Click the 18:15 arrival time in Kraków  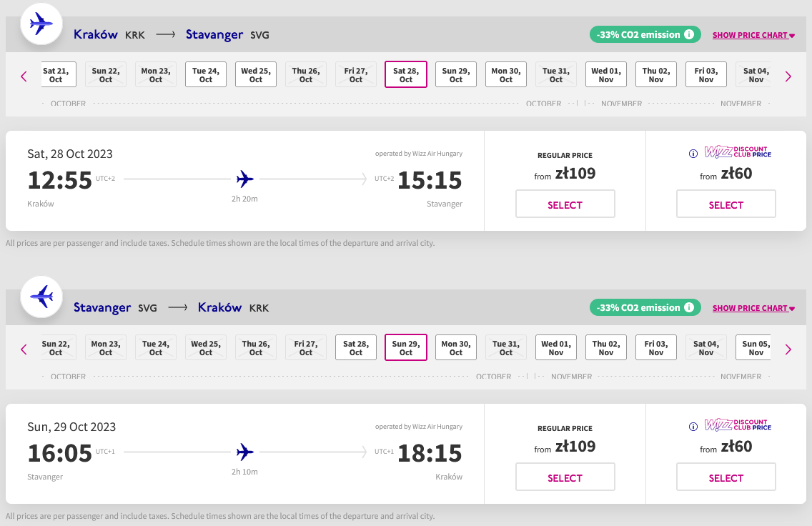point(430,453)
